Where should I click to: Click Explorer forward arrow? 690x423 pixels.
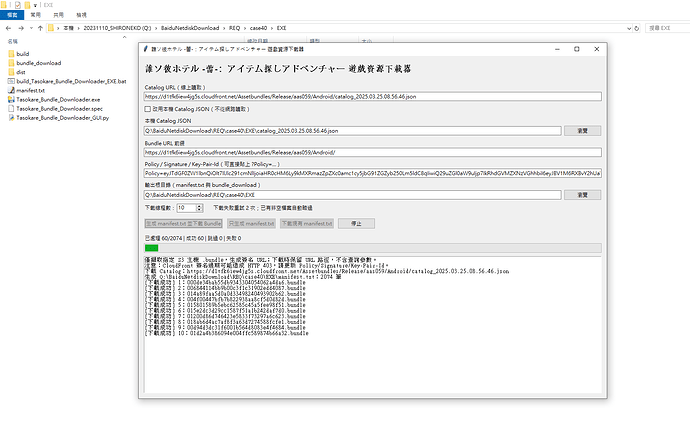(x=21, y=28)
